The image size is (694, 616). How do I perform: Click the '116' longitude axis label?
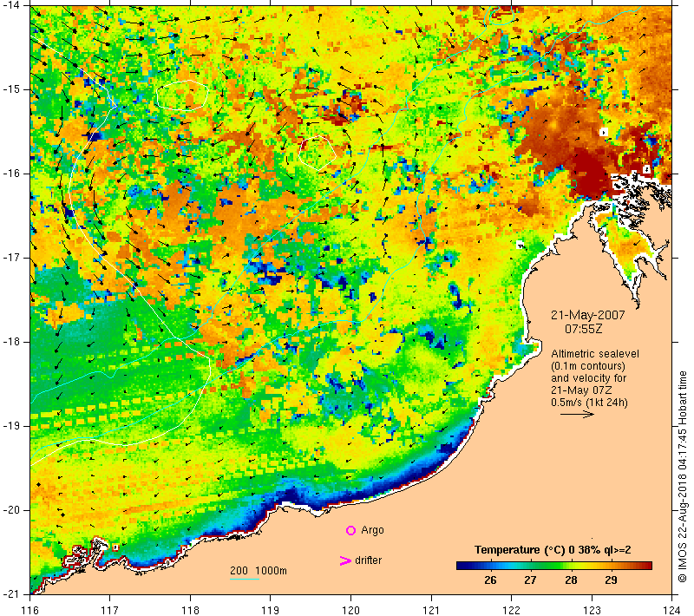point(29,610)
